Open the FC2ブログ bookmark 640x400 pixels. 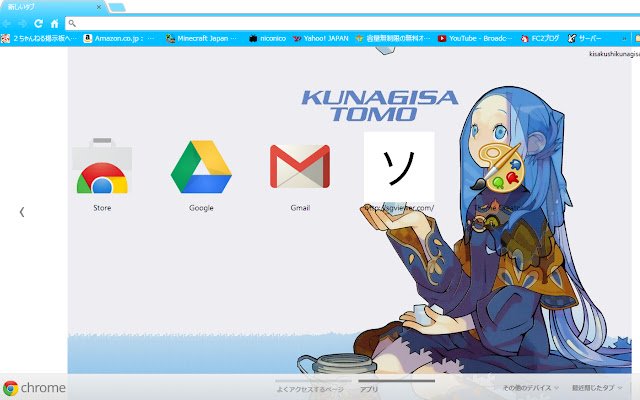click(540, 38)
